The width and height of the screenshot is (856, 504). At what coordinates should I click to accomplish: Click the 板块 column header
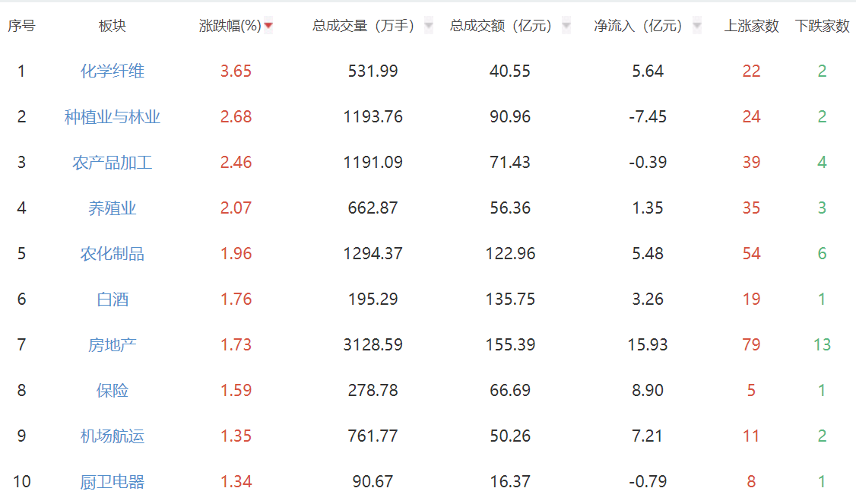(113, 26)
